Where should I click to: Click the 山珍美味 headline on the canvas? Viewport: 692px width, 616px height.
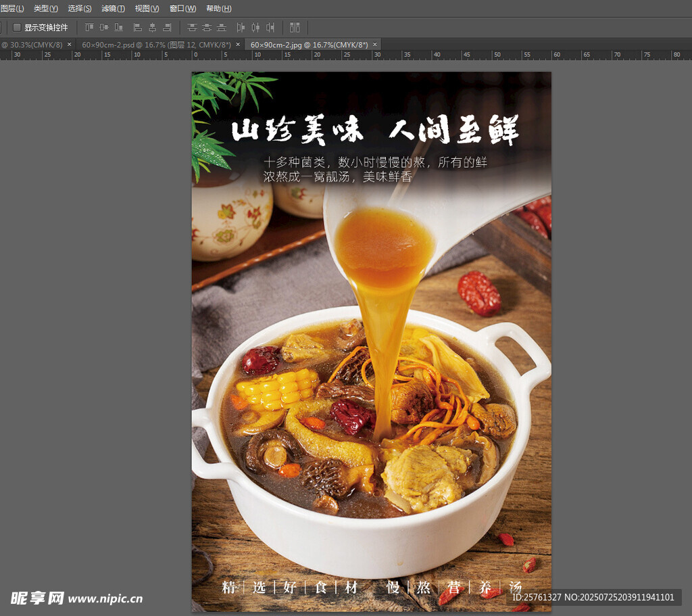pyautogui.click(x=297, y=131)
